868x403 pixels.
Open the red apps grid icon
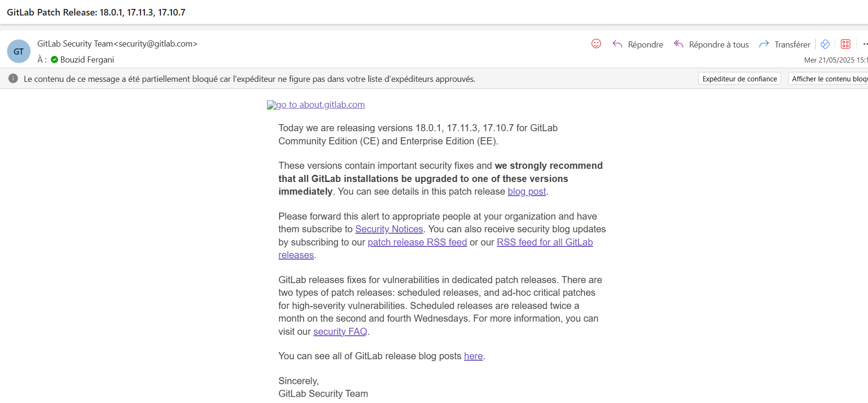tap(845, 44)
